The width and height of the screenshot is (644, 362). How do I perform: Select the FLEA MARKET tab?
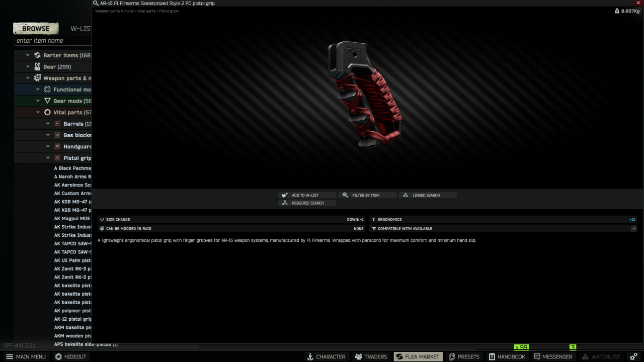pos(418,356)
